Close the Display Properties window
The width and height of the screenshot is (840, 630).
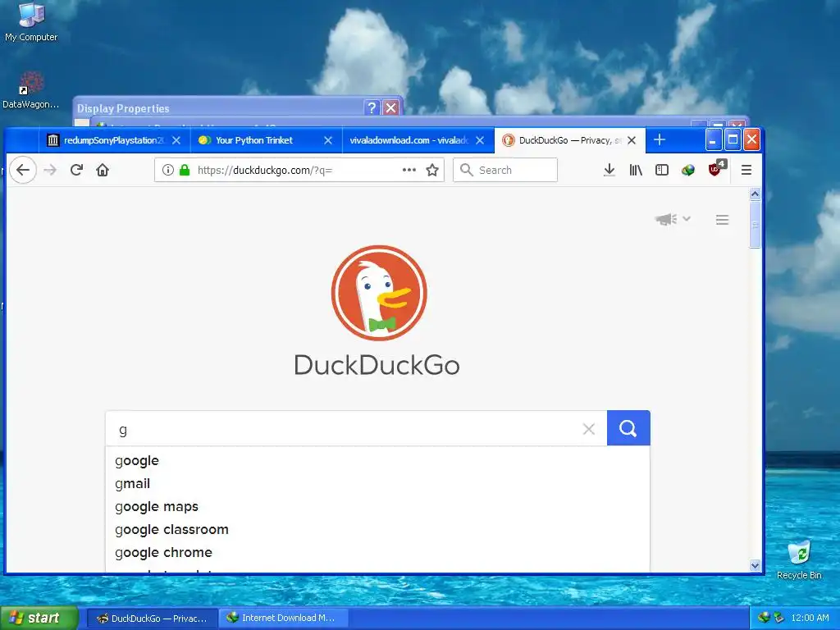pyautogui.click(x=391, y=107)
